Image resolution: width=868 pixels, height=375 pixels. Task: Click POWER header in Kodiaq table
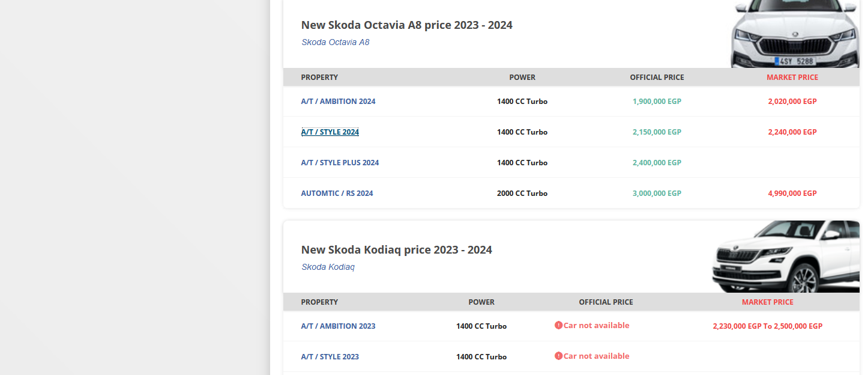pyautogui.click(x=481, y=302)
